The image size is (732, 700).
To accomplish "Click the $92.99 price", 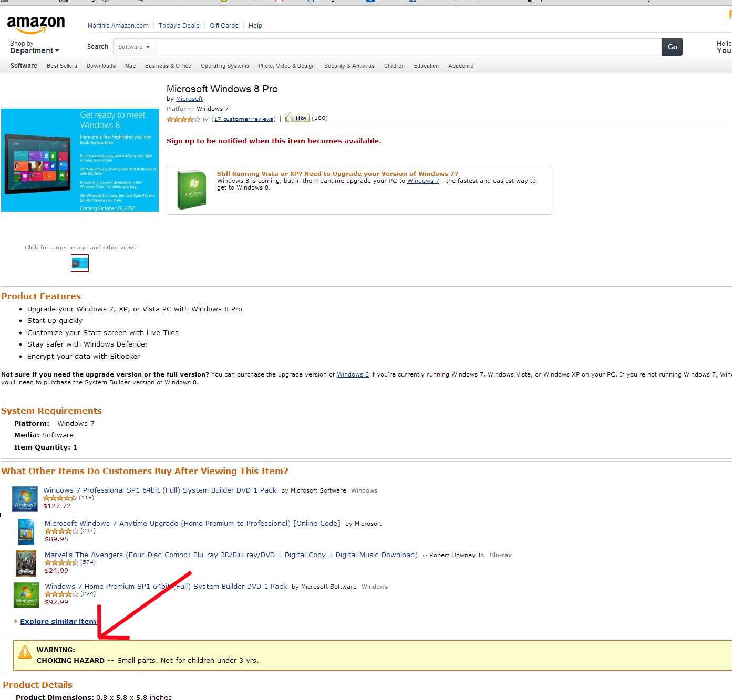I will [56, 602].
